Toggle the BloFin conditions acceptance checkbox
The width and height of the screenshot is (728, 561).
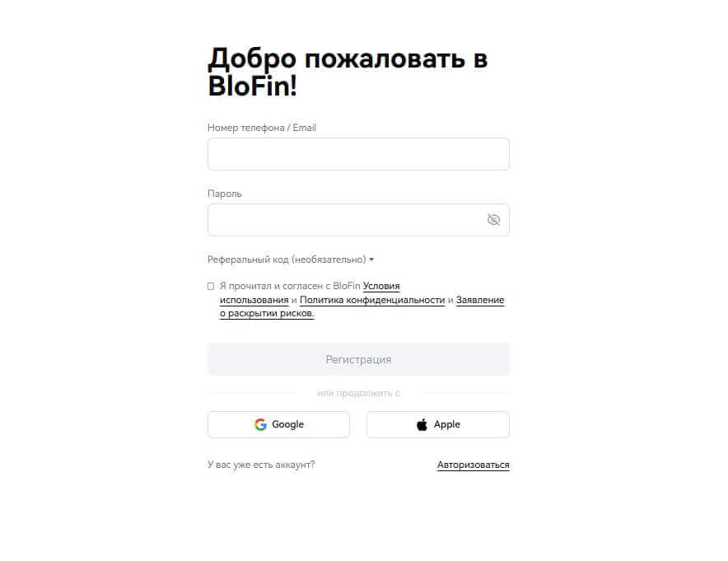[211, 286]
